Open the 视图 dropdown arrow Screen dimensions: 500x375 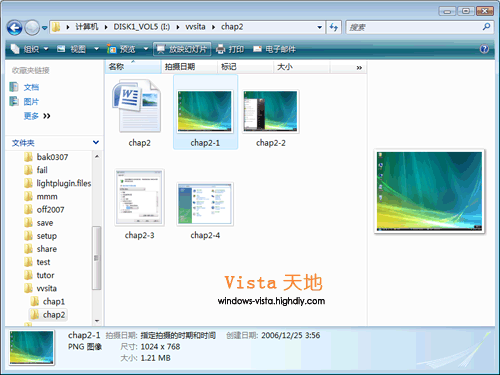[96, 49]
